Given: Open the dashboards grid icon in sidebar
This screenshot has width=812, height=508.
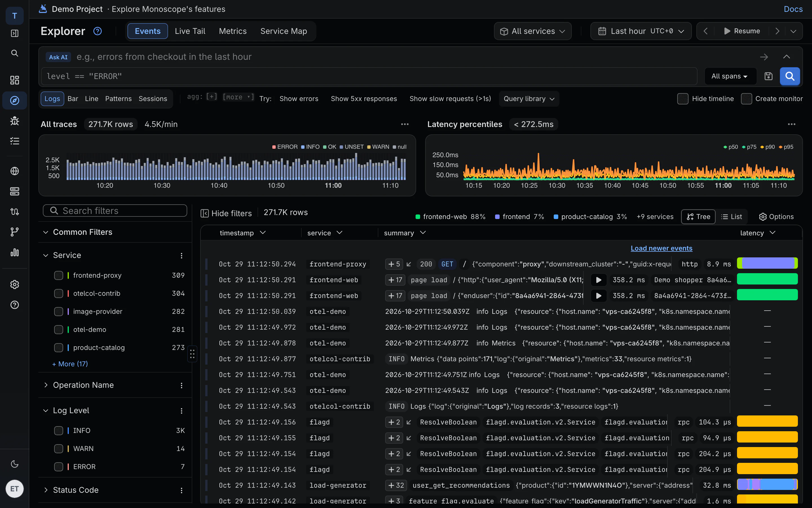Looking at the screenshot, I should pos(14,80).
